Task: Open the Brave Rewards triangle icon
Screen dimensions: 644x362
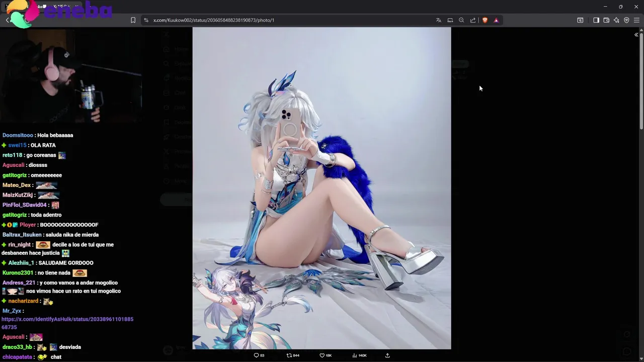Action: 496,20
